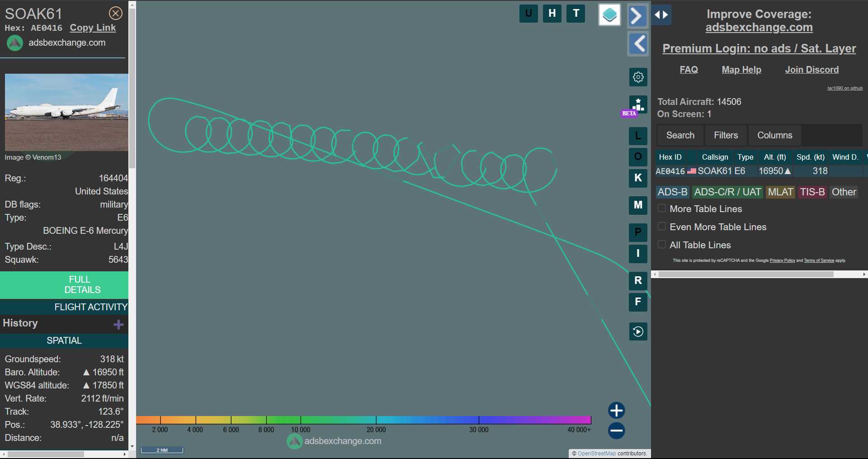The width and height of the screenshot is (868, 459).
Task: Click the right-pointing chevron sidebar button
Action: (638, 16)
